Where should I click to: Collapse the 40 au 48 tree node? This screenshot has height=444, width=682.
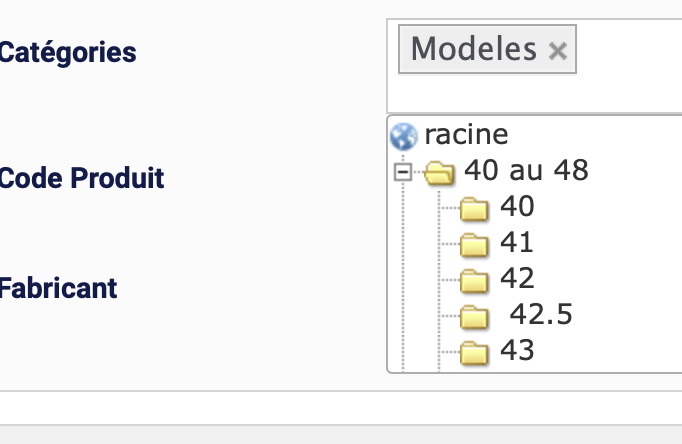403,172
